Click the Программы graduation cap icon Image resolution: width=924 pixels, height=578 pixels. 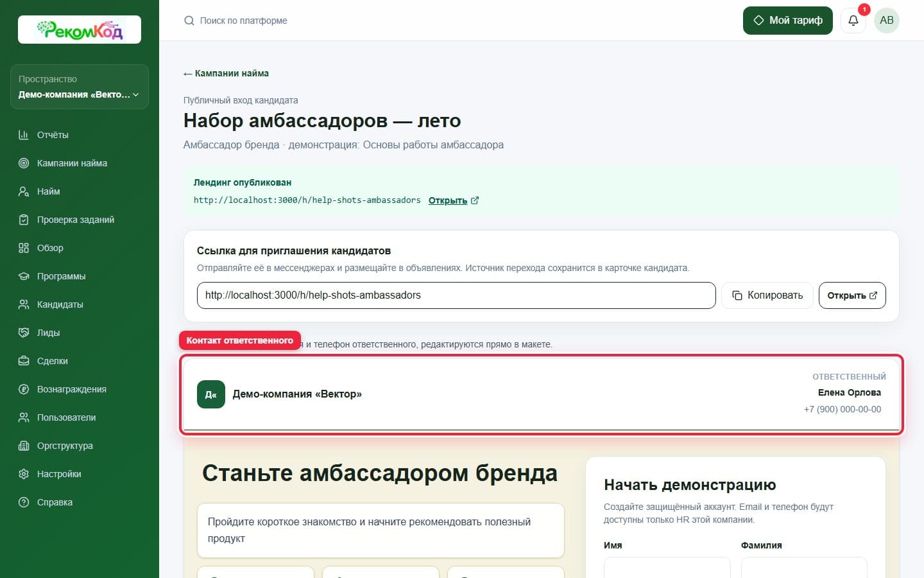pyautogui.click(x=24, y=276)
